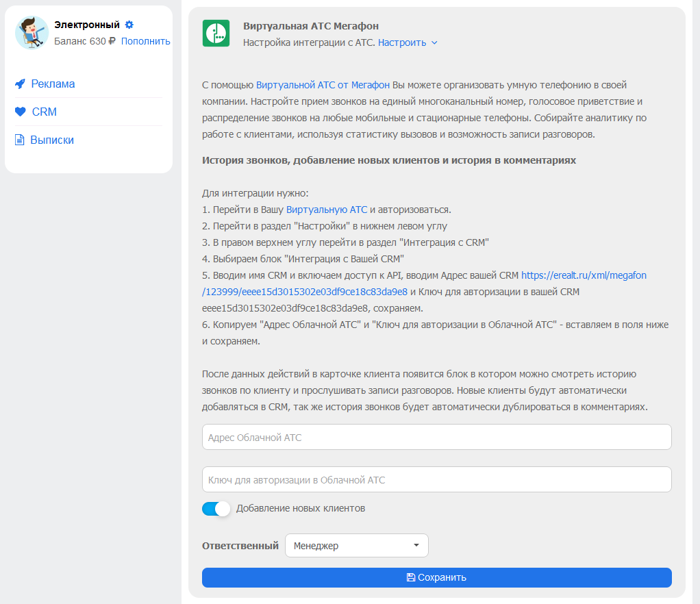Open the Выписки menu item
The image size is (700, 604).
click(52, 140)
